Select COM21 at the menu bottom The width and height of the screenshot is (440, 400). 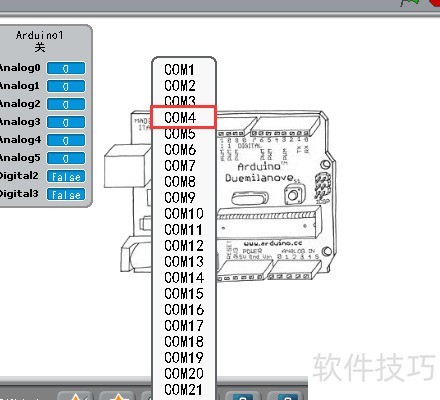point(184,390)
